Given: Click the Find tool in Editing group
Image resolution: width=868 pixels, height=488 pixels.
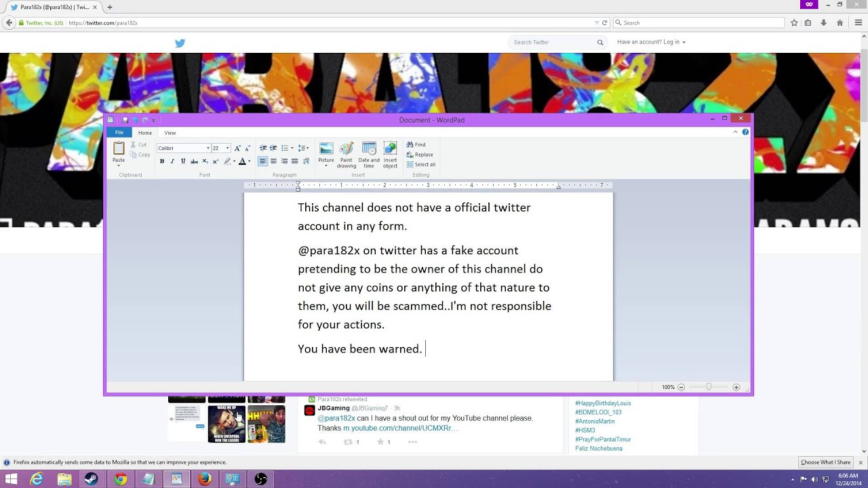Looking at the screenshot, I should pyautogui.click(x=416, y=144).
